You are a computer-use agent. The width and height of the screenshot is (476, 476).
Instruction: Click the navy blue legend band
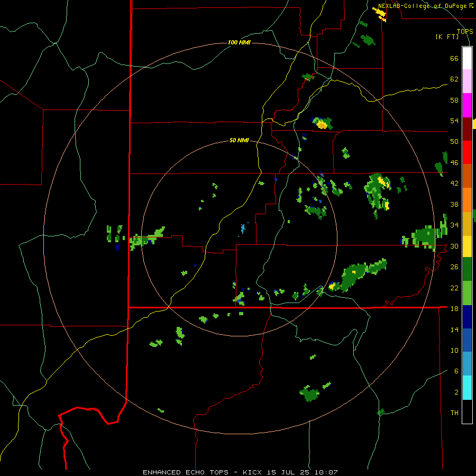(x=467, y=317)
